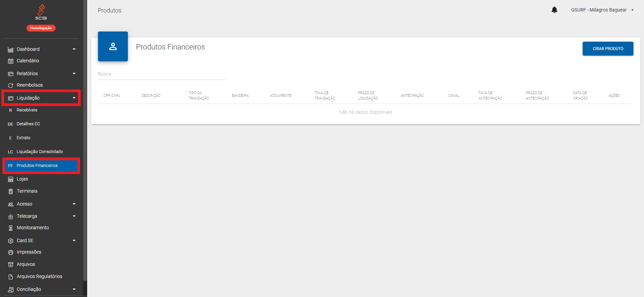Click the Arquivos Regulatórios document icon

click(11, 277)
